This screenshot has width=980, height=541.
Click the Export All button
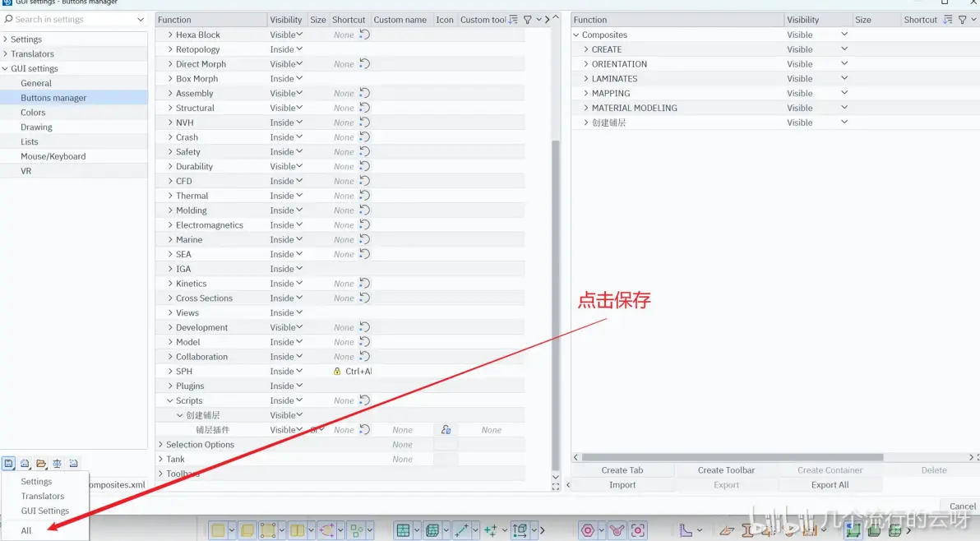[830, 485]
